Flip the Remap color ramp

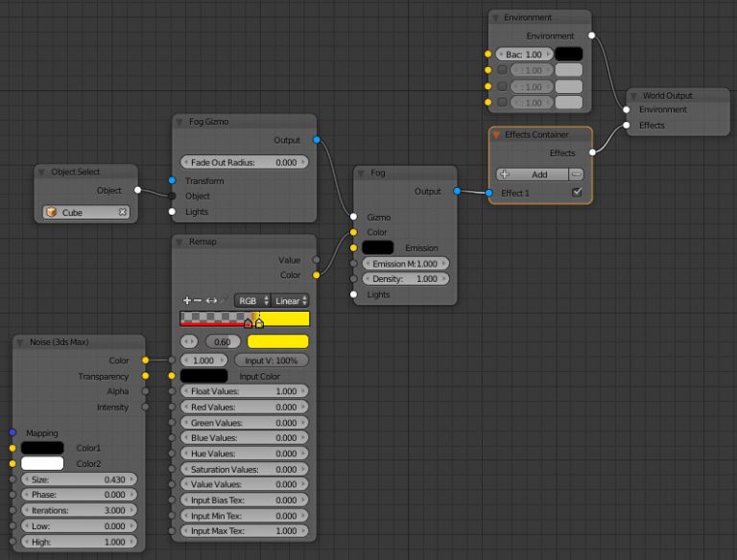[x=211, y=300]
